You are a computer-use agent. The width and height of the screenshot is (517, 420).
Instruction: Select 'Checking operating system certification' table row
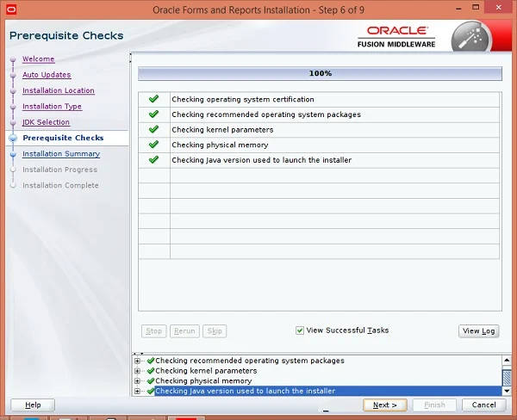pos(319,99)
